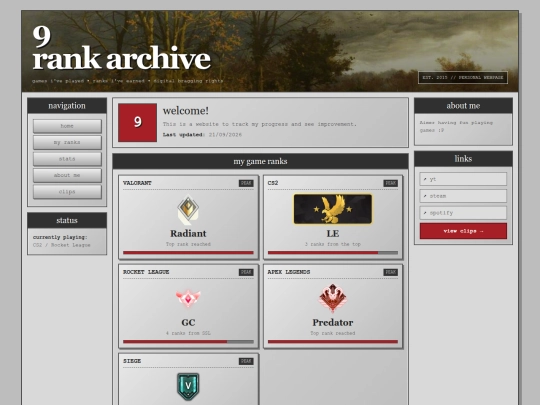Screen dimensions: 540x405
Task: Click the welcome! heading
Action: point(186,111)
